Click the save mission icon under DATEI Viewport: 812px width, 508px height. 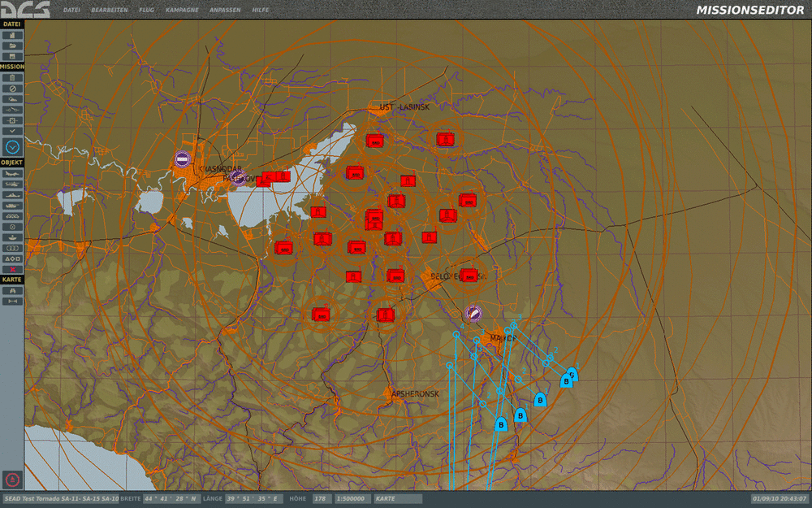12,56
